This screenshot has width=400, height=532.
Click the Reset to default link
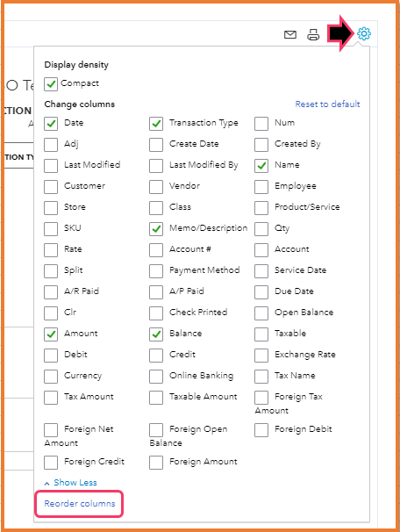pos(327,104)
